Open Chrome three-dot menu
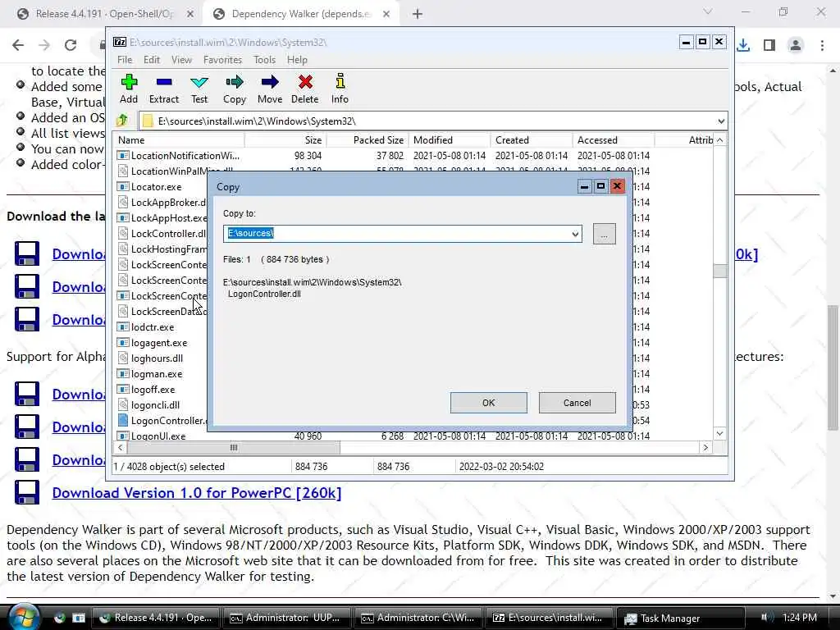840x630 pixels. tap(822, 45)
